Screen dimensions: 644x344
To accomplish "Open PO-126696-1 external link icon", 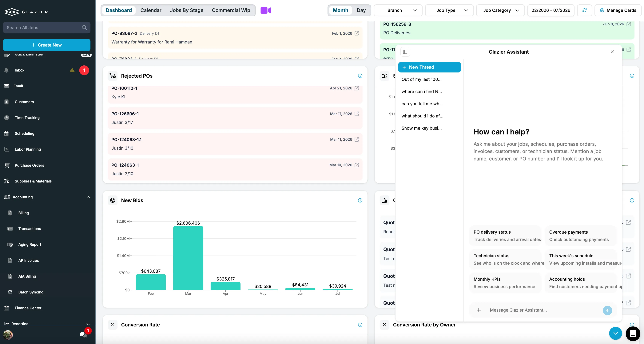I will pyautogui.click(x=357, y=114).
